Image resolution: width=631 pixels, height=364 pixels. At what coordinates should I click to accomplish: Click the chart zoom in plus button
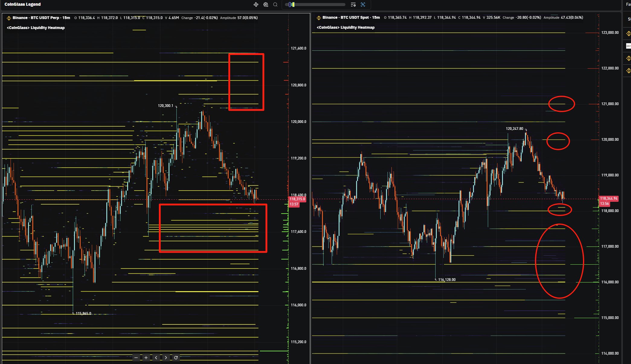tap(146, 358)
